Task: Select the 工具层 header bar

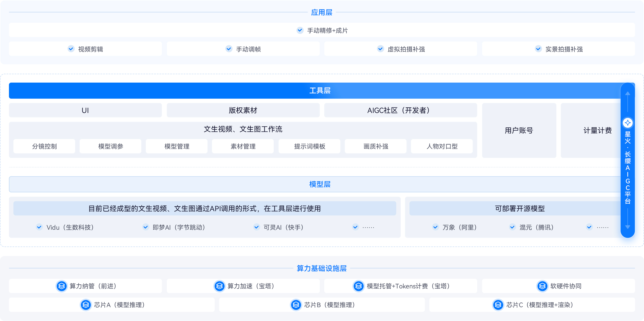Action: [320, 91]
